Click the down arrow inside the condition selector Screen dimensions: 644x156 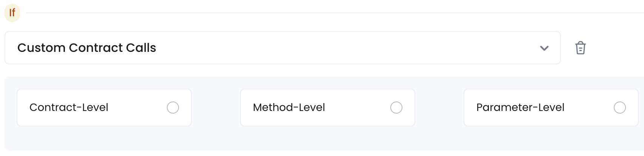pos(544,48)
